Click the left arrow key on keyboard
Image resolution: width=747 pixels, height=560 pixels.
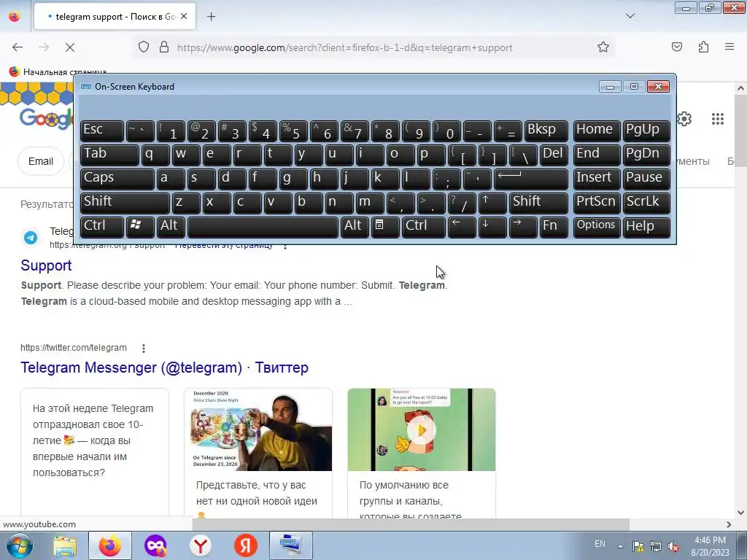coord(462,226)
